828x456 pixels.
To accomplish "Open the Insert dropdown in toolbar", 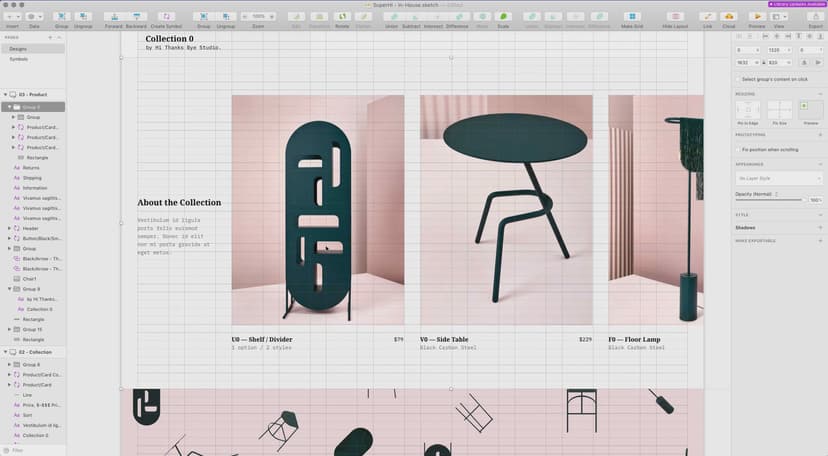I will tap(12, 17).
